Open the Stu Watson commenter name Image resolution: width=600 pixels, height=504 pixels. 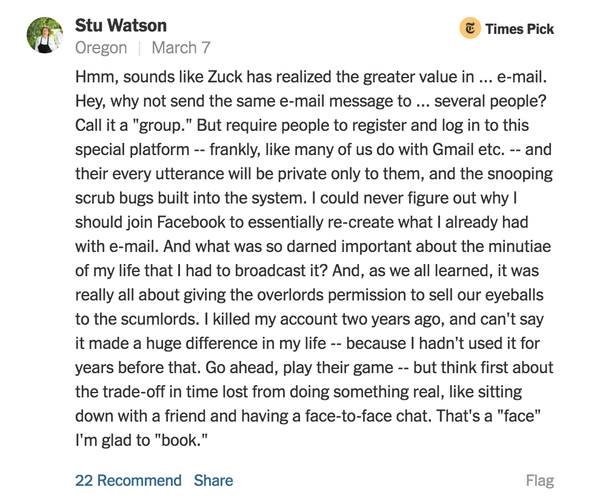pos(121,26)
